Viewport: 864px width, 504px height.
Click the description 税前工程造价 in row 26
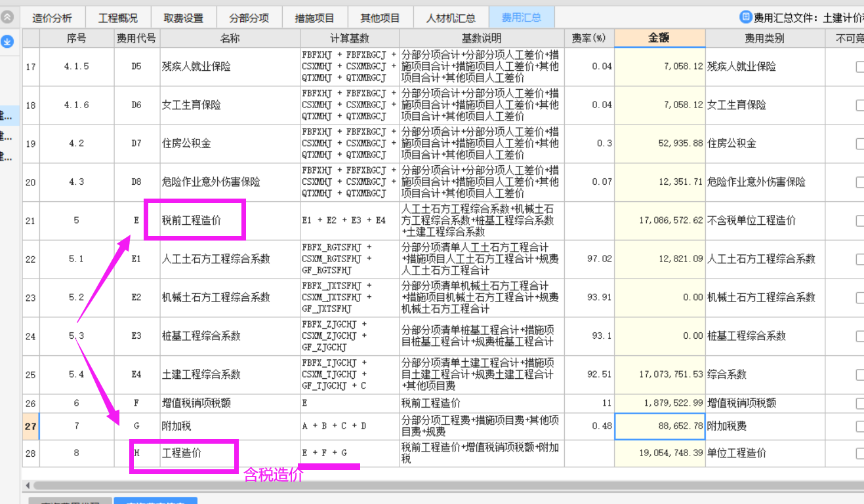[482, 403]
